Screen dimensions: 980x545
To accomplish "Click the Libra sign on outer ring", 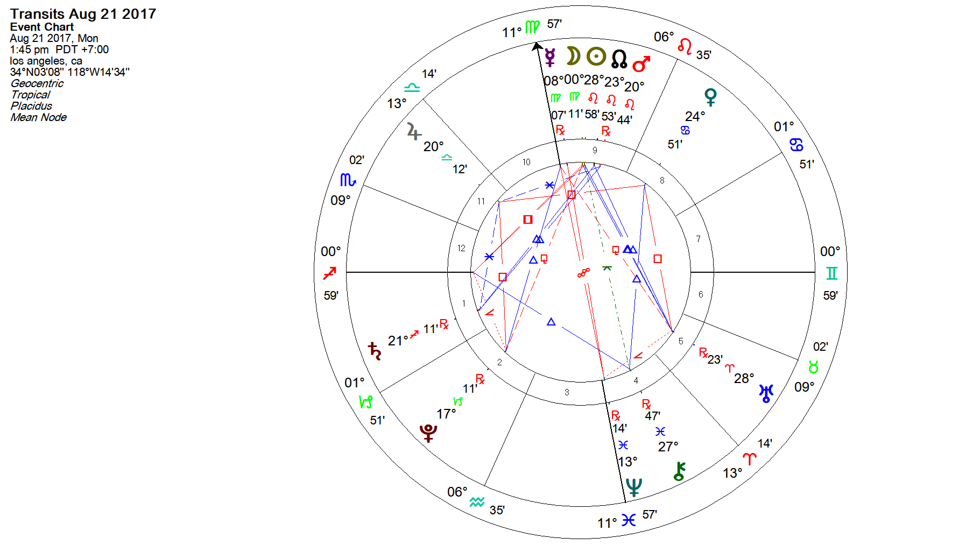I will coord(412,87).
